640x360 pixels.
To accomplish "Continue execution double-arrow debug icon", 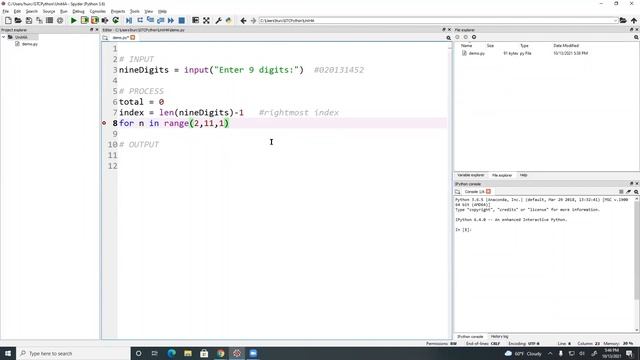I will coord(171,20).
